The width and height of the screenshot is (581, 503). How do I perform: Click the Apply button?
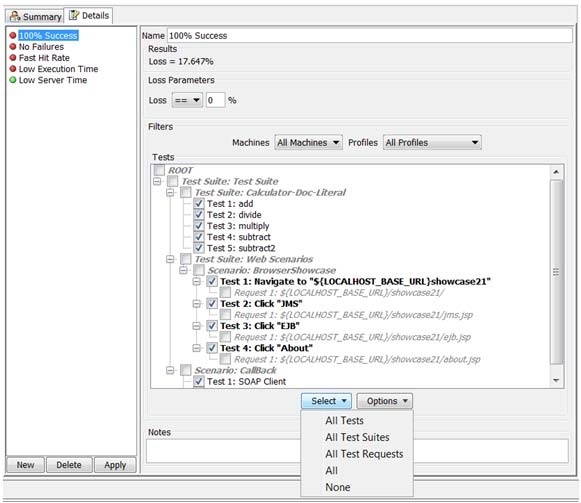coord(115,465)
